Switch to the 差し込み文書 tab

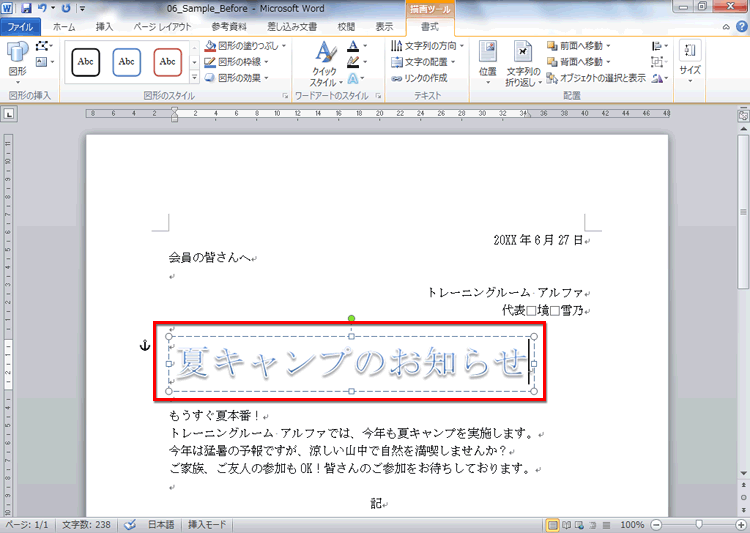pyautogui.click(x=292, y=27)
